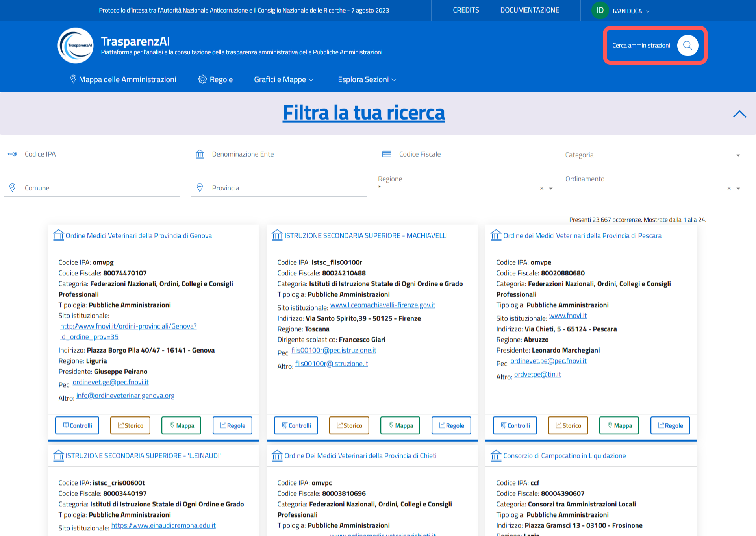Click the TrasparenzAI logo
Image resolution: width=756 pixels, height=536 pixels.
pos(76,45)
